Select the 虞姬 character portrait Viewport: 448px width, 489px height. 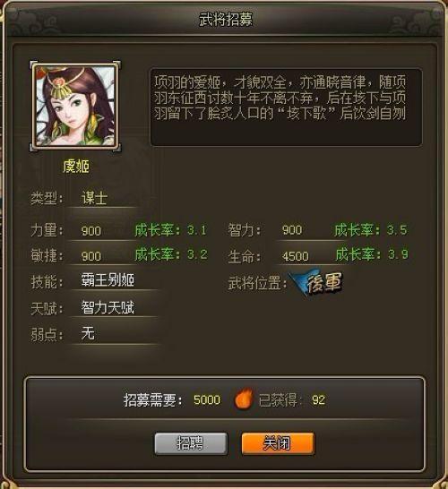(75, 106)
